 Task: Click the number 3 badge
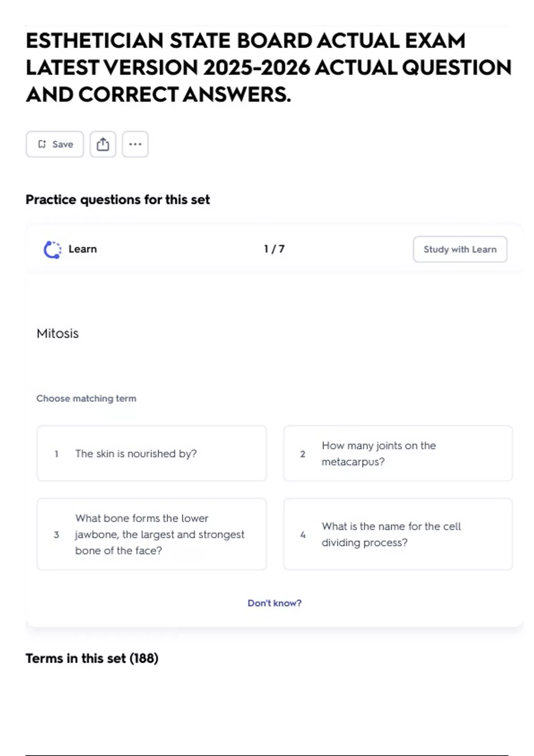(57, 535)
